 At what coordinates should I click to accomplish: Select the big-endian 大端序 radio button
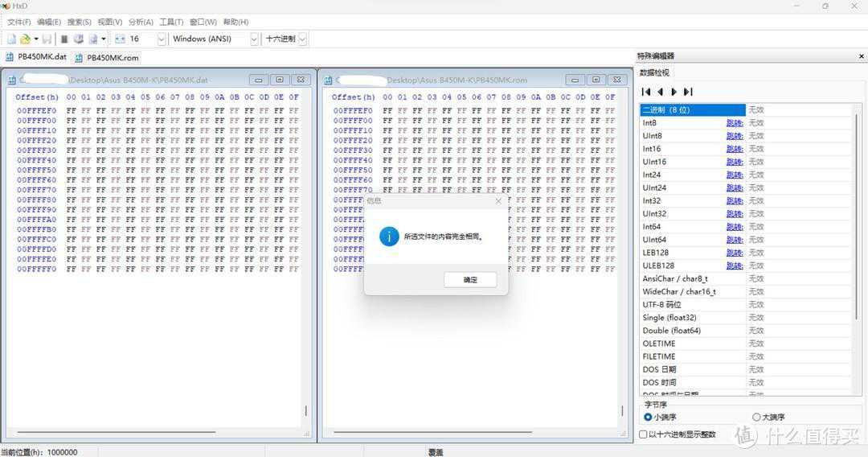tap(755, 417)
